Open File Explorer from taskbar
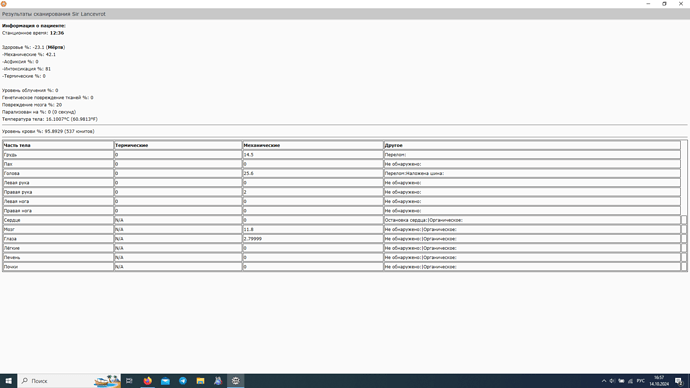The height and width of the screenshot is (388, 690). [x=200, y=381]
